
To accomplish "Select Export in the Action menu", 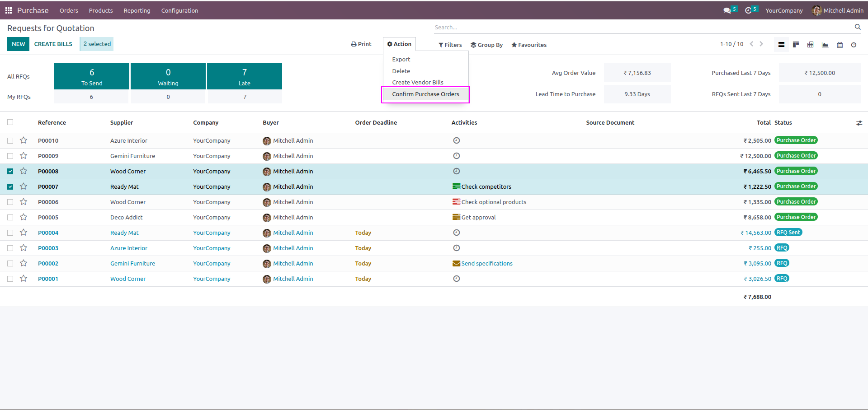I will 401,59.
